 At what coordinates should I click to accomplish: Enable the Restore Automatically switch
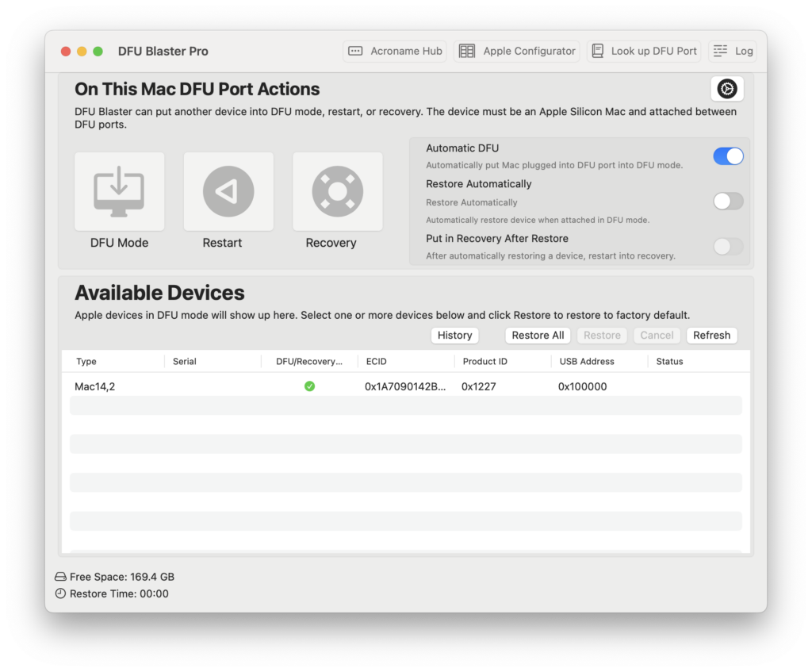pos(728,202)
